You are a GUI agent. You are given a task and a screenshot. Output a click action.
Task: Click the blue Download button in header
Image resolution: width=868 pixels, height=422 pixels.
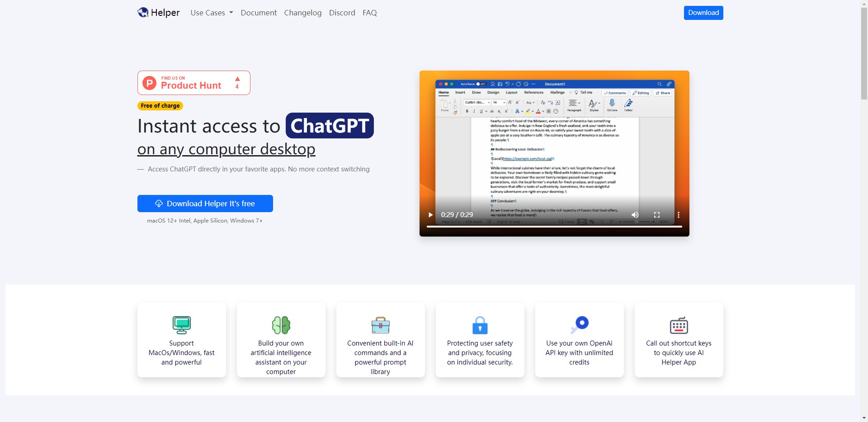[703, 13]
